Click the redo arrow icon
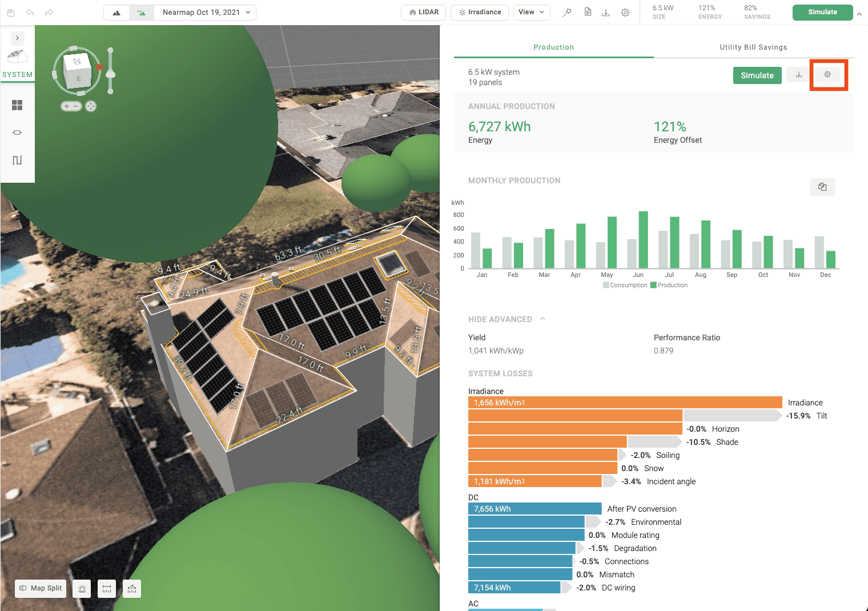Image resolution: width=868 pixels, height=611 pixels. (49, 12)
